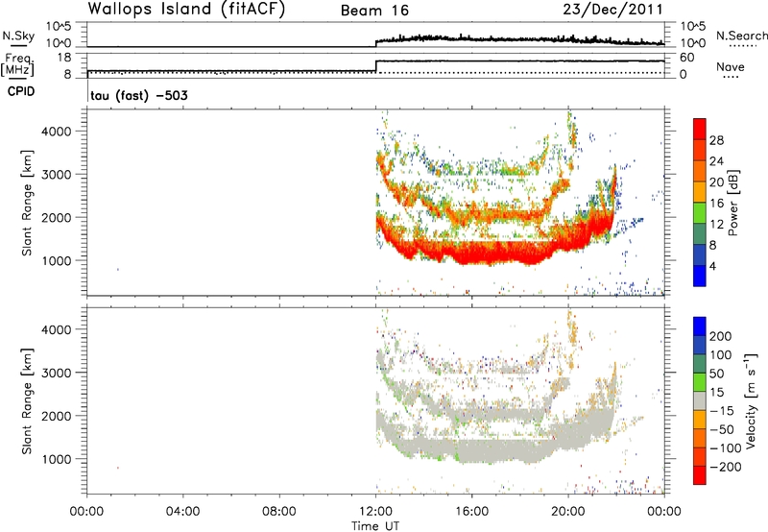768x532 pixels.
Task: Click the 'Wallops Island (fitACF)' plot title
Action: point(186,10)
